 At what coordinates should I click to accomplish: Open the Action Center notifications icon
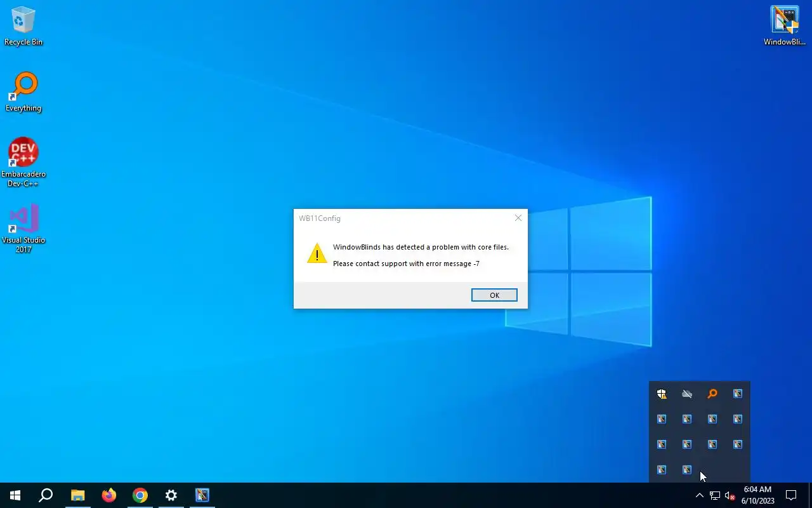click(x=791, y=495)
